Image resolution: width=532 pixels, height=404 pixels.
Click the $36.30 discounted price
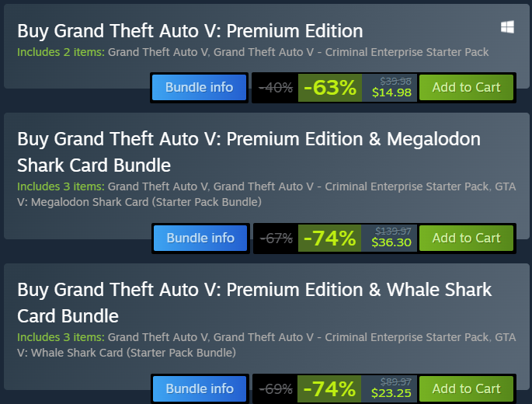[x=391, y=243]
